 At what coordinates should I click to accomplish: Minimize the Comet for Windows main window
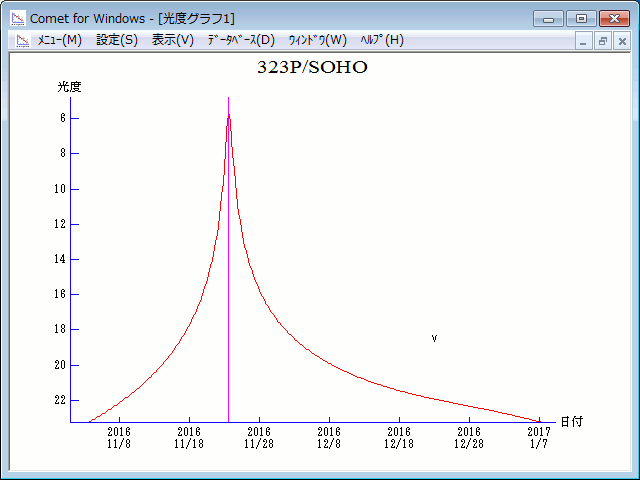click(x=548, y=18)
